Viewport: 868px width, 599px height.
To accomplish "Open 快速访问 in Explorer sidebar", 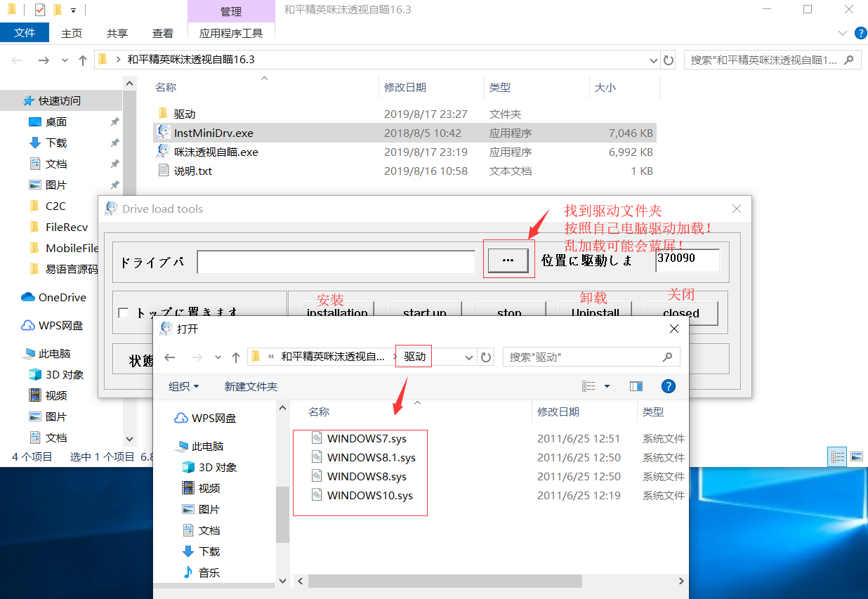I will click(60, 100).
